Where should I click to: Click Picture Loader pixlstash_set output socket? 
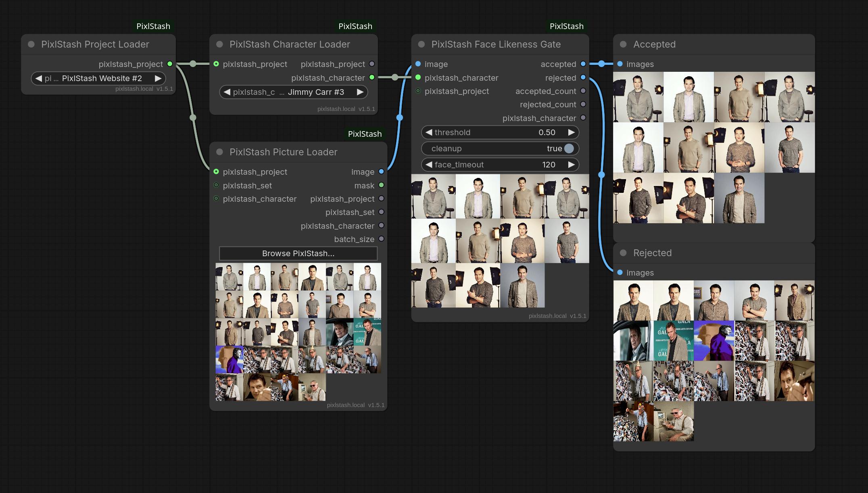381,212
